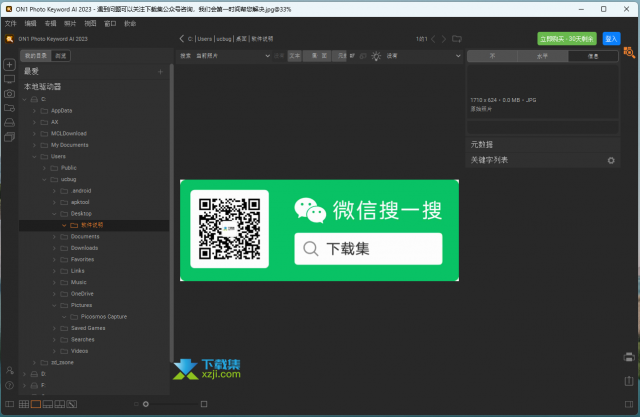Click the green buy-now trial button
640x417 pixels.
click(567, 39)
